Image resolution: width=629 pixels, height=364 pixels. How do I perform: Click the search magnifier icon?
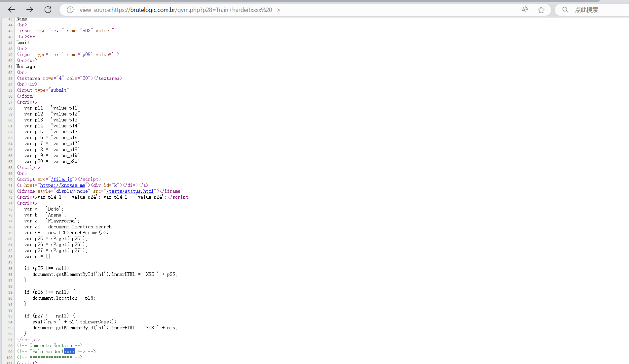tap(565, 10)
